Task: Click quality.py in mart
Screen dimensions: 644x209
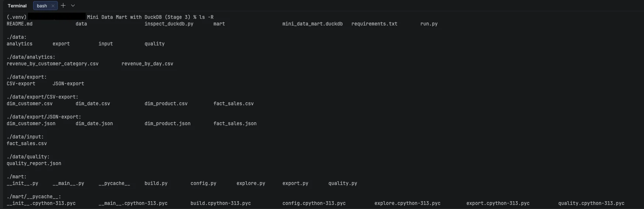Action: click(343, 184)
